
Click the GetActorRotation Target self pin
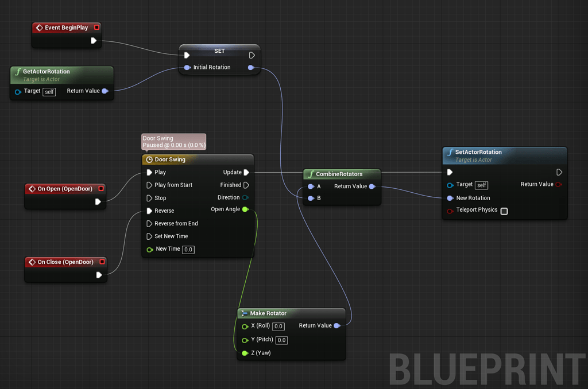(x=18, y=92)
